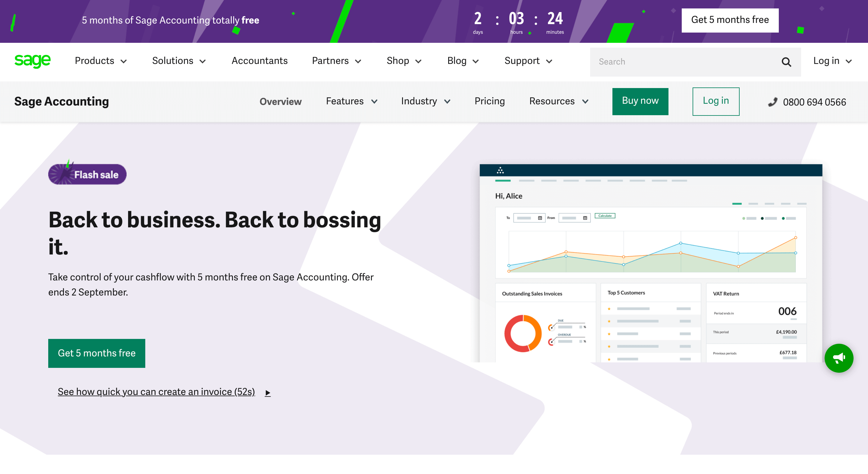Image resolution: width=868 pixels, height=474 pixels.
Task: Select the Pricing tab
Action: pos(489,101)
